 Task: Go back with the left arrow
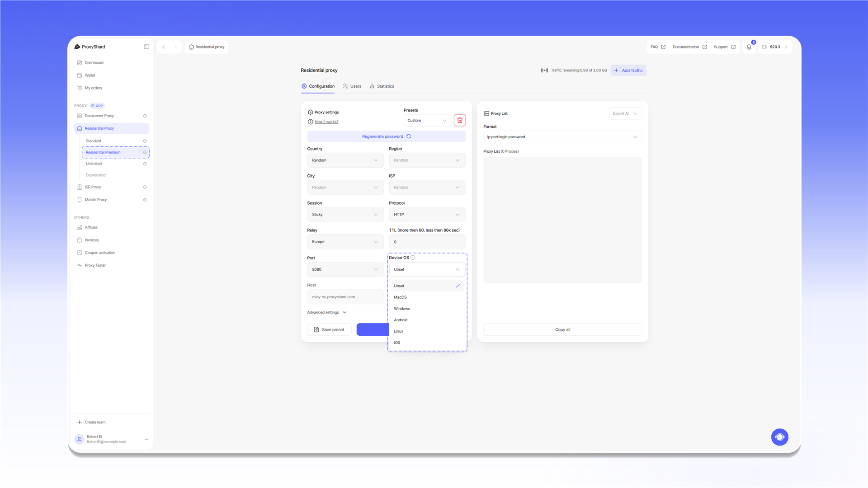pyautogui.click(x=164, y=47)
